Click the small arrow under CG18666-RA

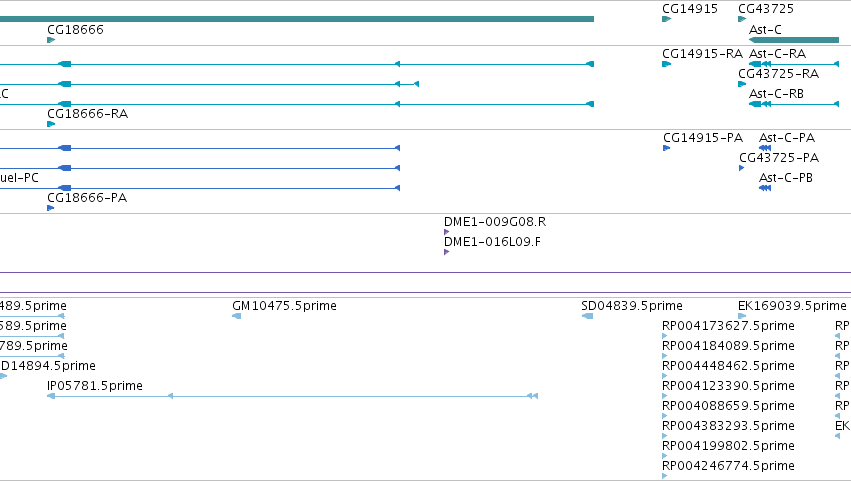coord(51,124)
